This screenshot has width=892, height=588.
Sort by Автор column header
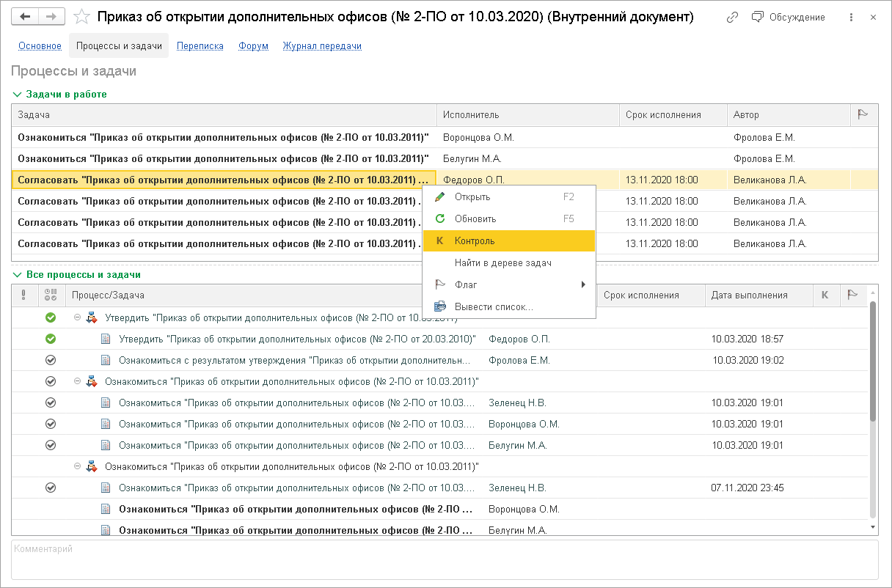click(x=789, y=114)
